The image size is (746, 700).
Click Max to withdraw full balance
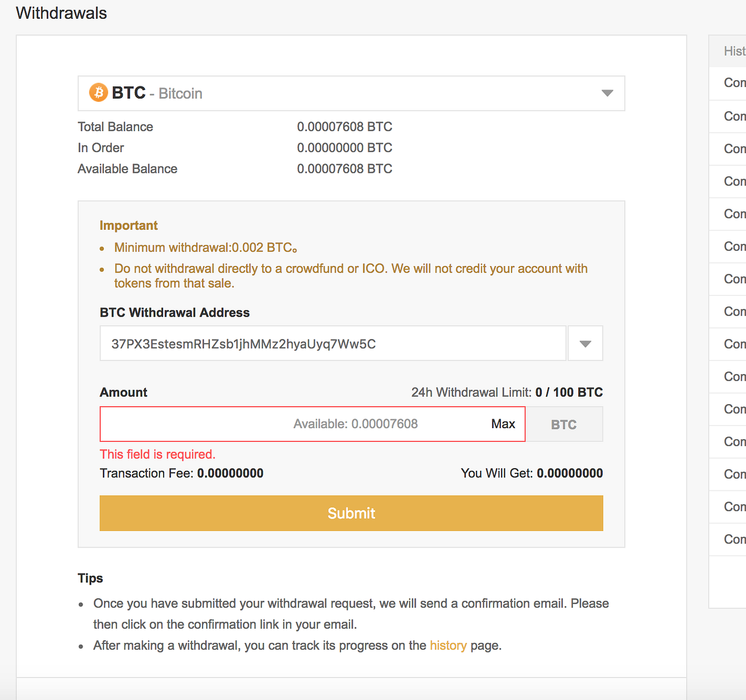[503, 424]
